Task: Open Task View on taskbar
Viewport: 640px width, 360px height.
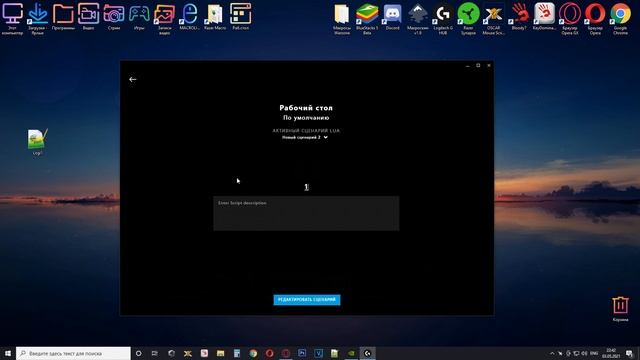Action: 155,353
